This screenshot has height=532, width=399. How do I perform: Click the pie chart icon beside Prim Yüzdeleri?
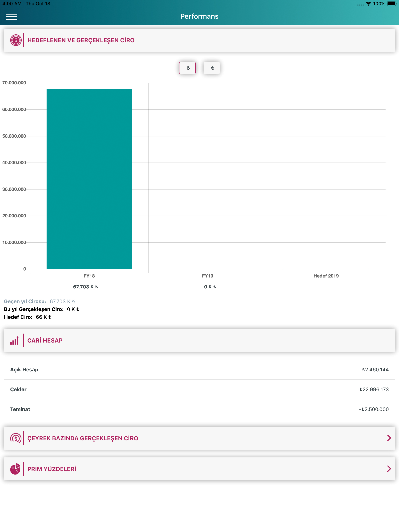tap(15, 469)
